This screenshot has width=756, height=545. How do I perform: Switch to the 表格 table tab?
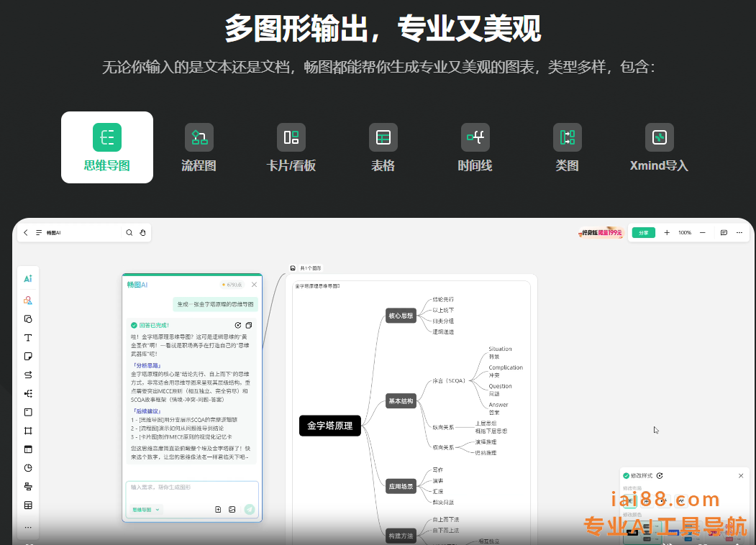[x=383, y=147]
